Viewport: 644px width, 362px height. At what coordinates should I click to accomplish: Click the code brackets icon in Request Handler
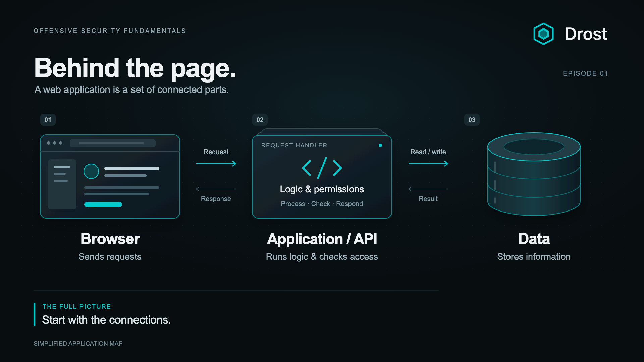[x=322, y=168]
